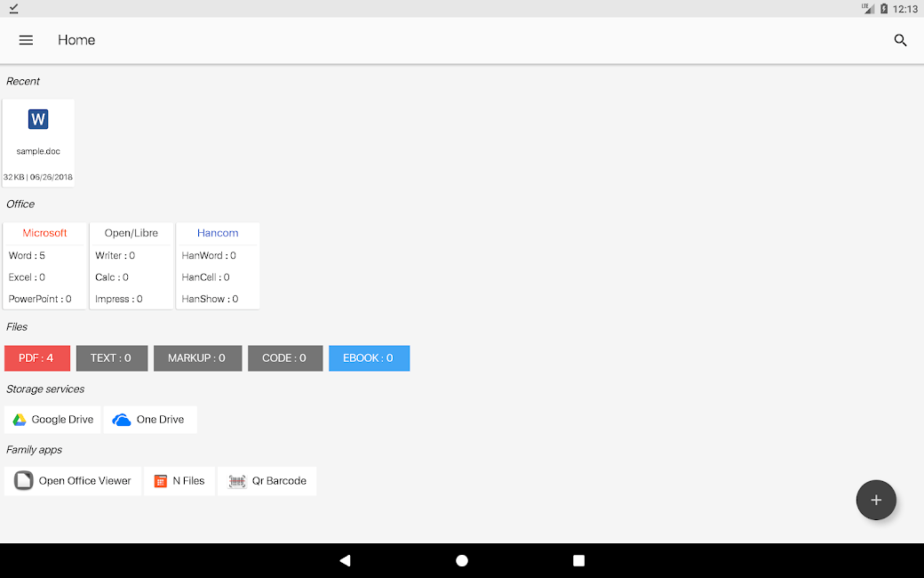The height and width of the screenshot is (578, 924).
Task: Click the Storage services heading
Action: point(45,389)
